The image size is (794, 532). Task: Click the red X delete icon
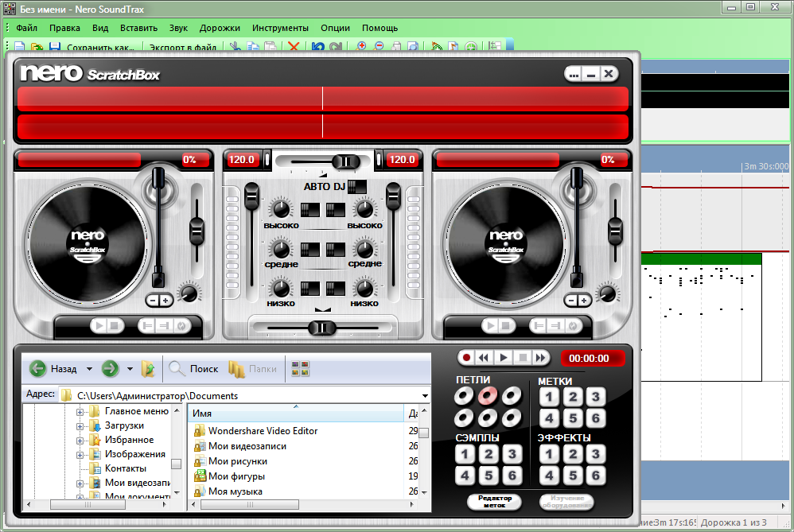coord(294,47)
